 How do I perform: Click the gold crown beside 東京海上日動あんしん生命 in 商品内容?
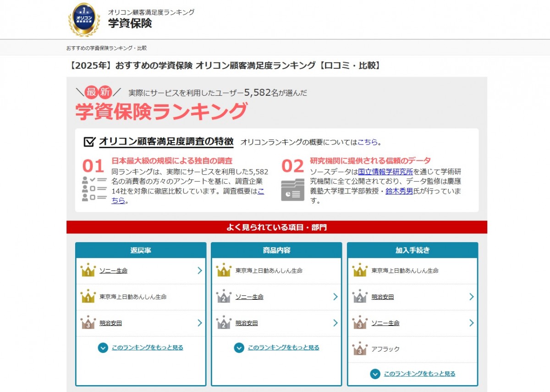pos(224,270)
